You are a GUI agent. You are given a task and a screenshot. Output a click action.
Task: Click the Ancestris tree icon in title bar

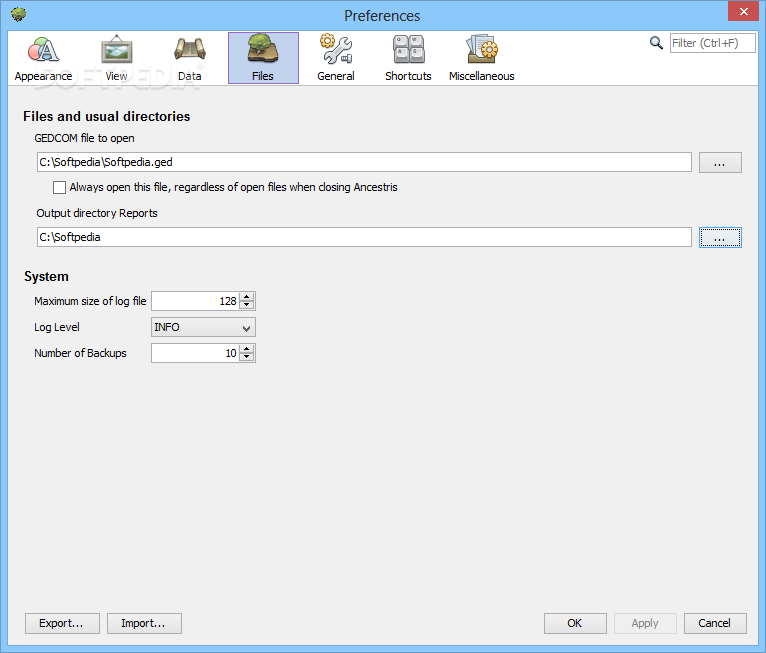19,14
